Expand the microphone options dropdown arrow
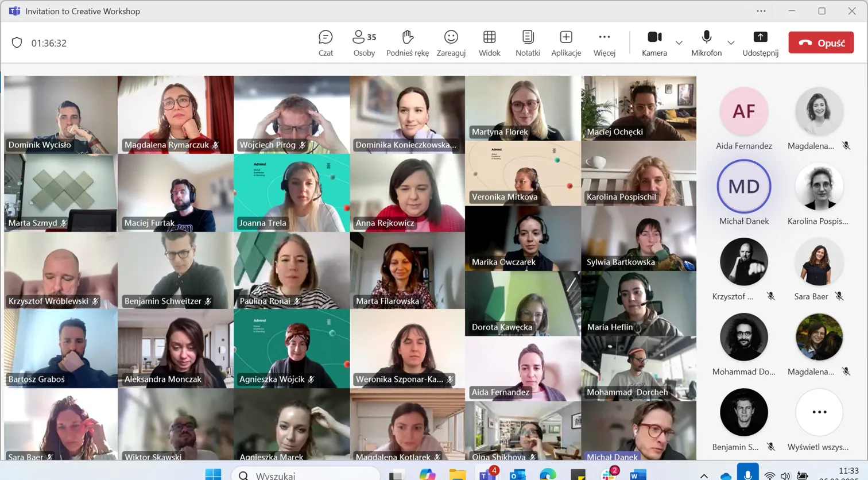Image resolution: width=868 pixels, height=480 pixels. (730, 43)
